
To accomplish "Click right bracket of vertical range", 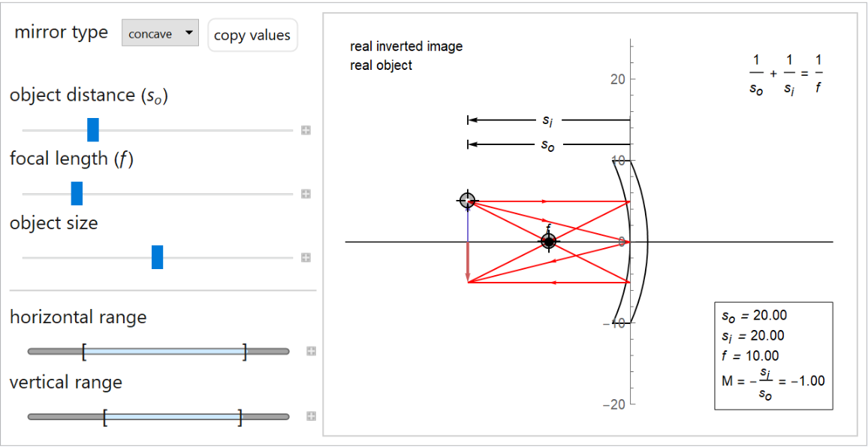I will pyautogui.click(x=240, y=416).
